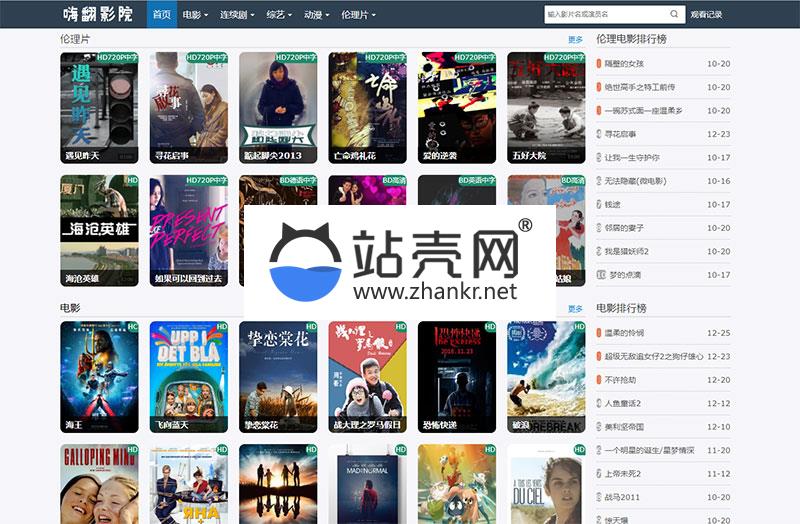Open the 寻花启事 poster in the grid
Screen dimensions: 800x524
click(x=189, y=108)
